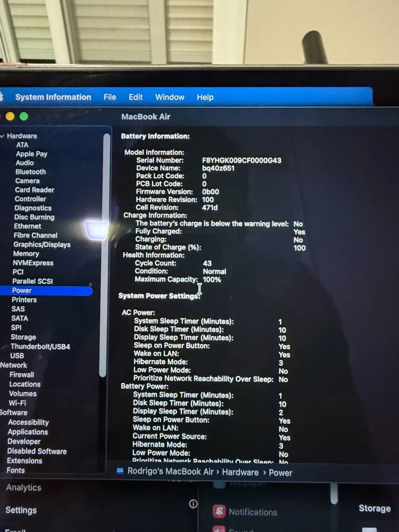Click Power in the path bar
Viewport: 399px width, 532px height.
pos(281,473)
